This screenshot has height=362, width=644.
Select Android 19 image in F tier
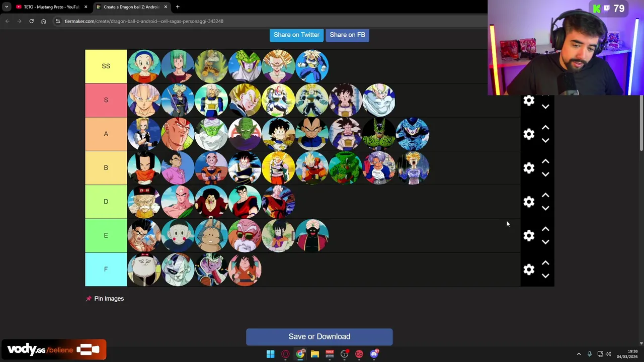coord(144,269)
